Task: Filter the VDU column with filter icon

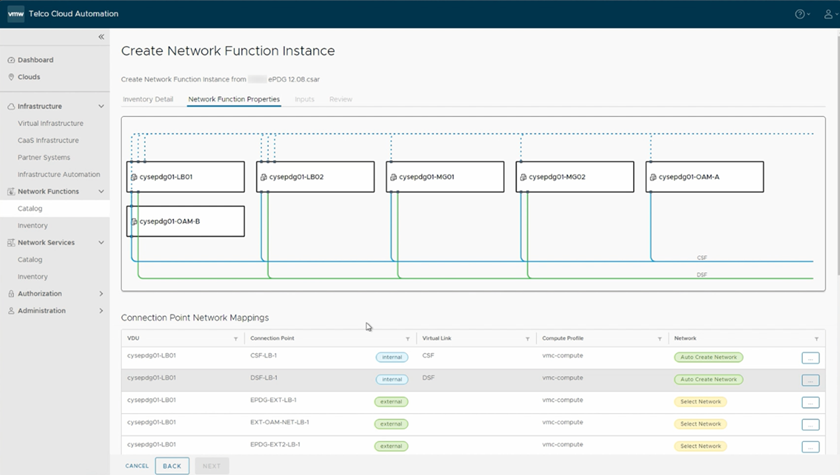Action: point(236,339)
